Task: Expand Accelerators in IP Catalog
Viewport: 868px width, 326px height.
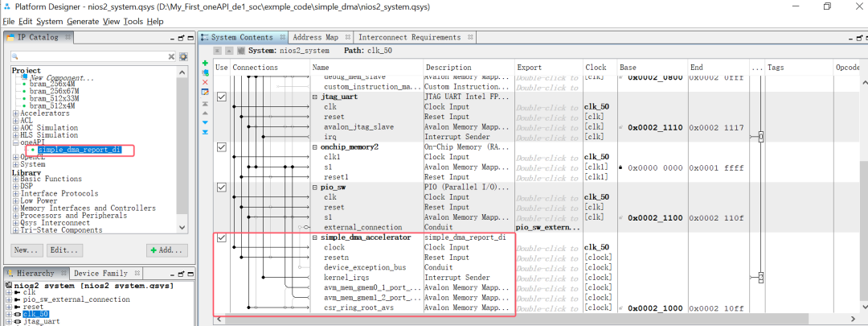Action: 15,113
